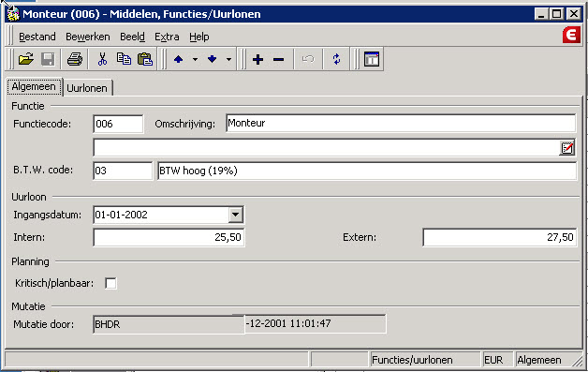Open dropdown arrow beside the up arrow
The image size is (588, 372).
point(195,59)
